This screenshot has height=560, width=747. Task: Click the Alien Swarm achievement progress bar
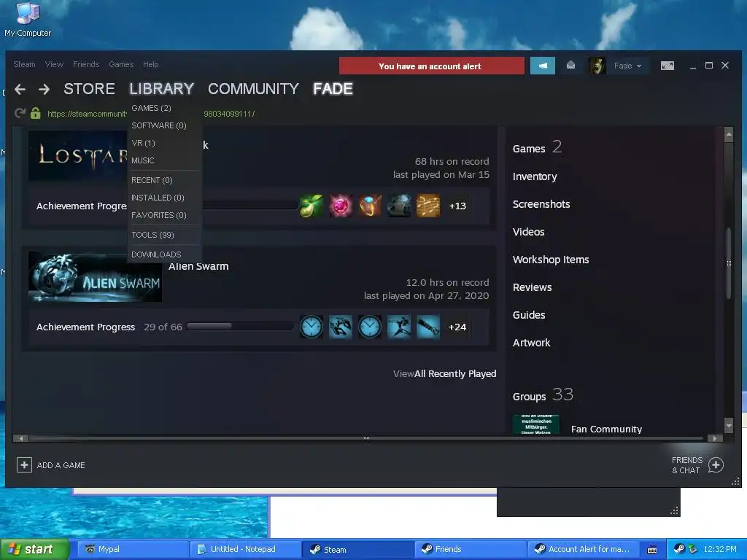pyautogui.click(x=239, y=326)
